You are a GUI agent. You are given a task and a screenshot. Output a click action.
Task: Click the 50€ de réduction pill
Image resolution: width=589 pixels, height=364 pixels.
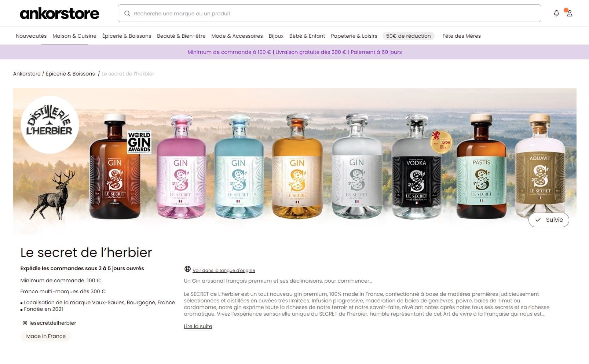pos(409,36)
